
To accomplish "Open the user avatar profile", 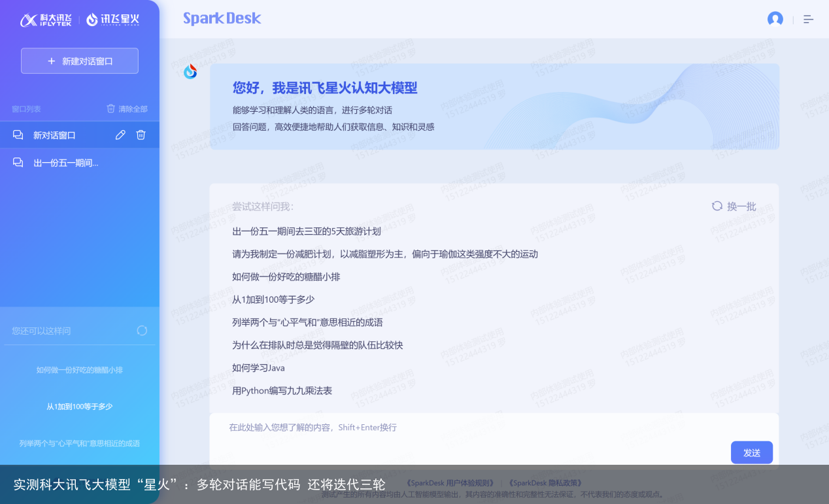I will (775, 19).
